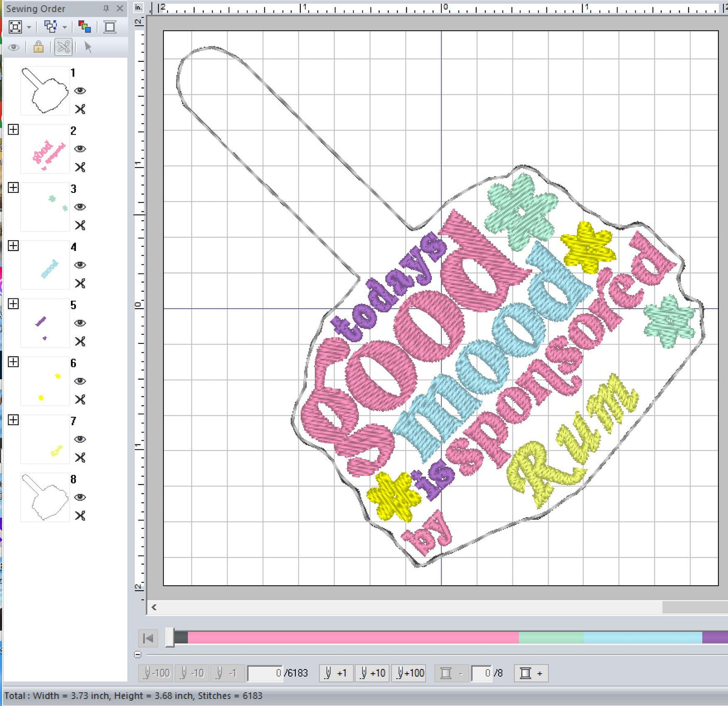Toggle visibility of object 2 with the eye icon

(x=81, y=150)
